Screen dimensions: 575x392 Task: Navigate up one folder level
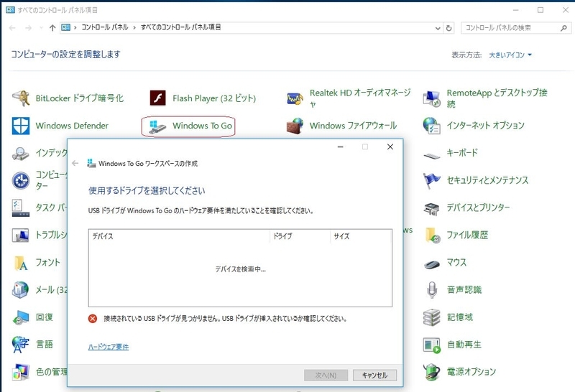click(52, 28)
